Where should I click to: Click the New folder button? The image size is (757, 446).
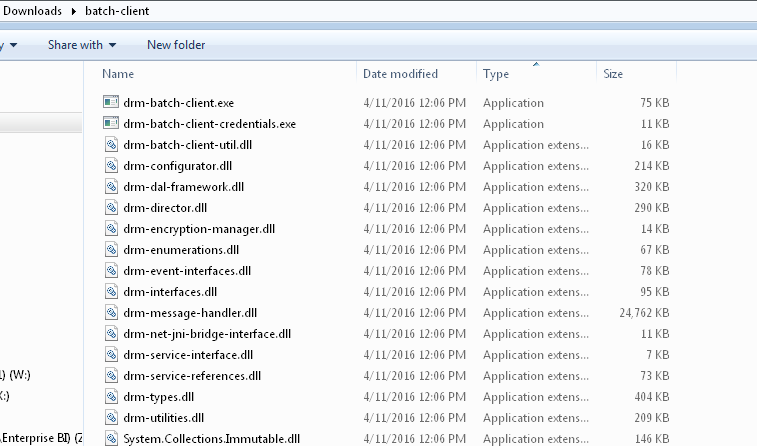click(x=176, y=45)
